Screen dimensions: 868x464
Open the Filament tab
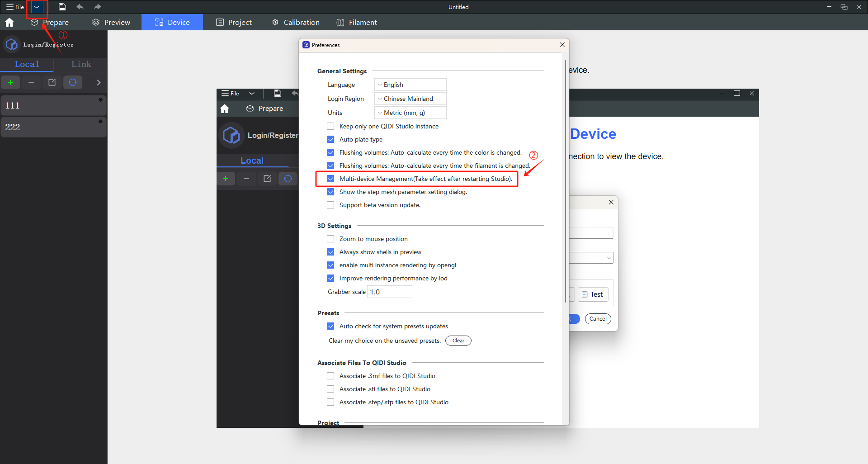(x=357, y=22)
